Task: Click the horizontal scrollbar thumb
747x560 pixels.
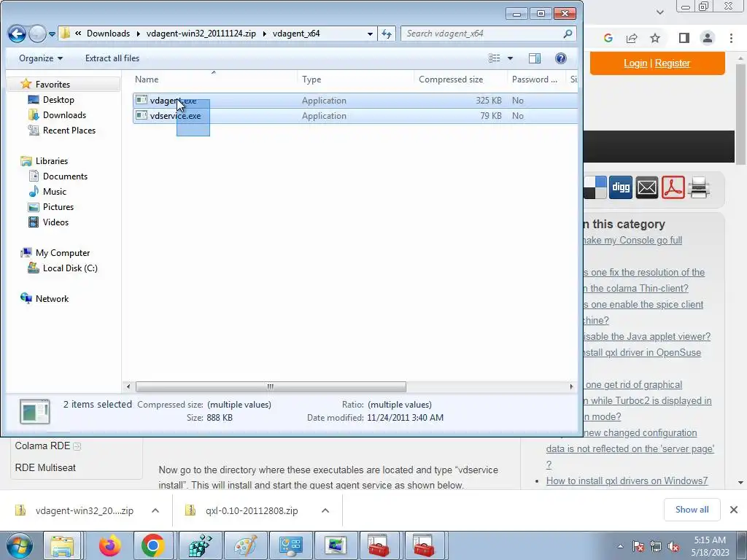Action: 271,386
